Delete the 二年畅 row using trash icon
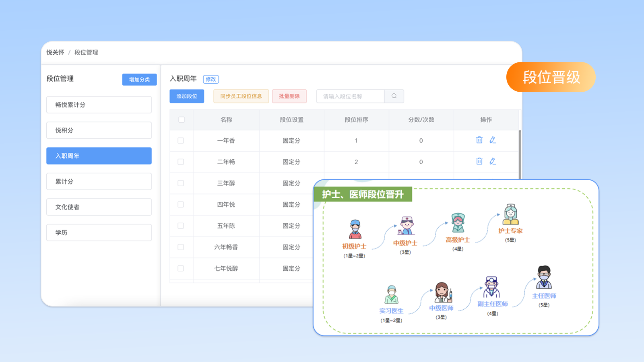Viewport: 644px width, 362px height. (479, 161)
